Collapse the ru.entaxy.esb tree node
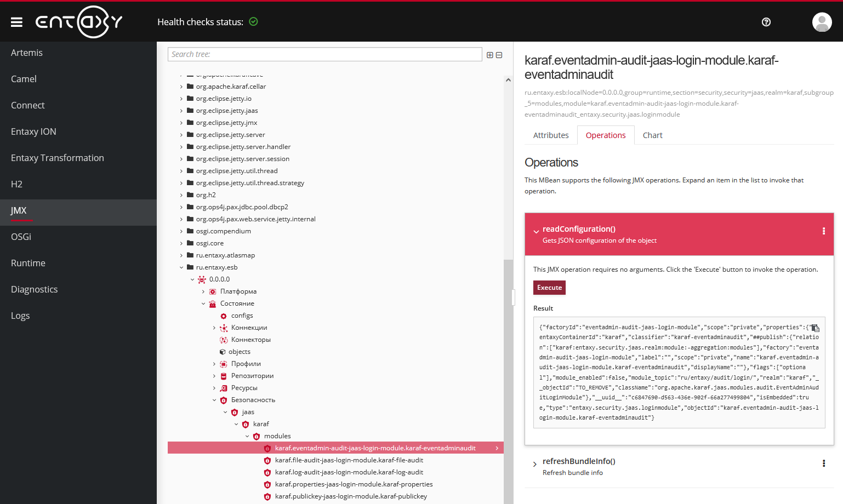843x504 pixels. tap(181, 267)
